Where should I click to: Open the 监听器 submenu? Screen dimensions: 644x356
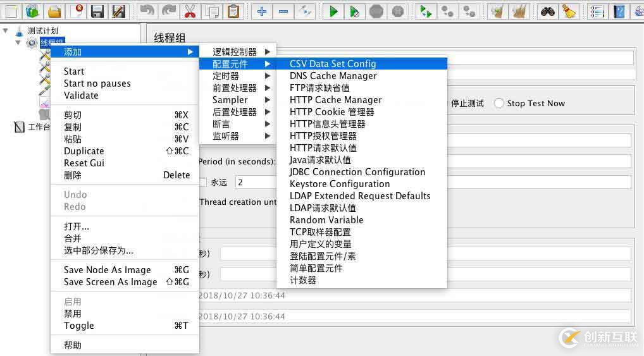point(238,136)
